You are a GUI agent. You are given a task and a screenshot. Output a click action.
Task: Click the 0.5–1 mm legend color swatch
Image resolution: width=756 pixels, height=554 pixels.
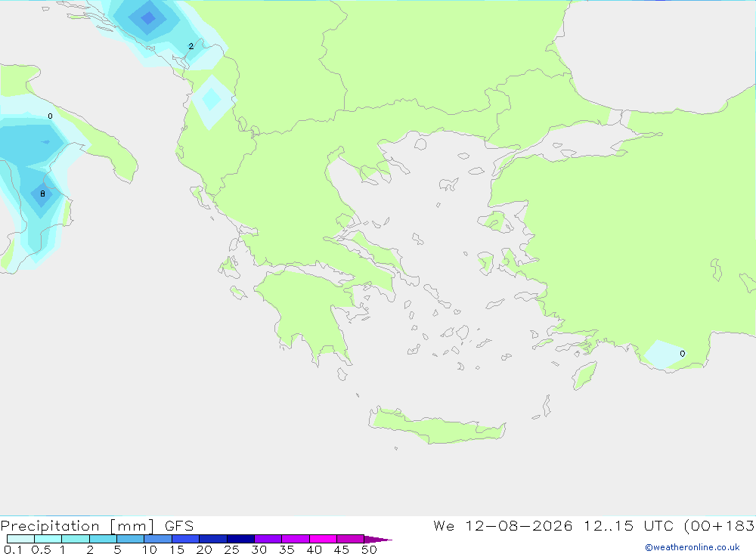[48, 539]
